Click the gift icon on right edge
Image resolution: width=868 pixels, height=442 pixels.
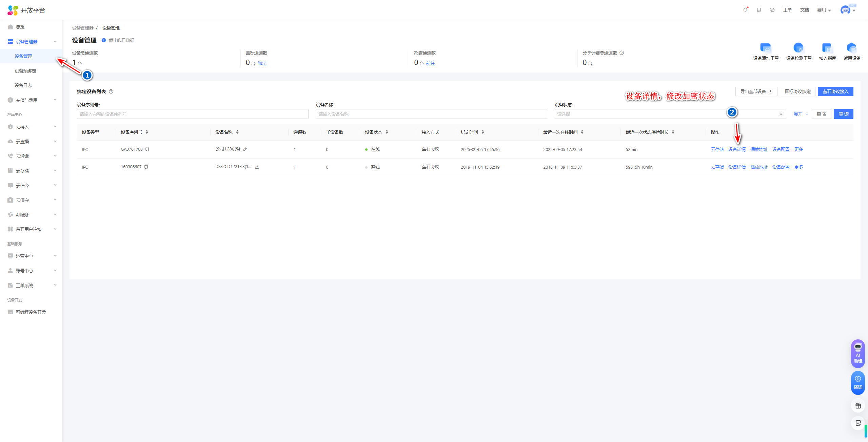(858, 405)
